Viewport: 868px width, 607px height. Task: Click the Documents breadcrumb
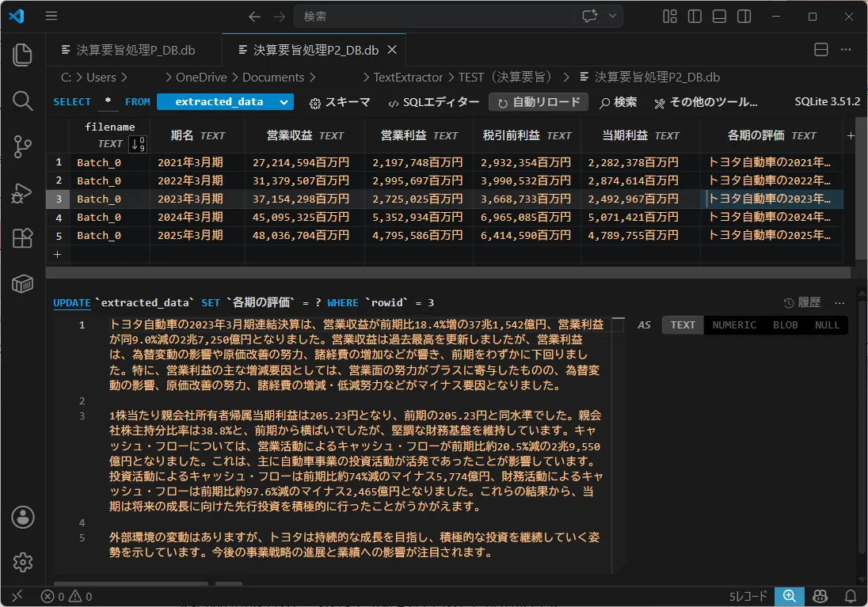[x=273, y=78]
